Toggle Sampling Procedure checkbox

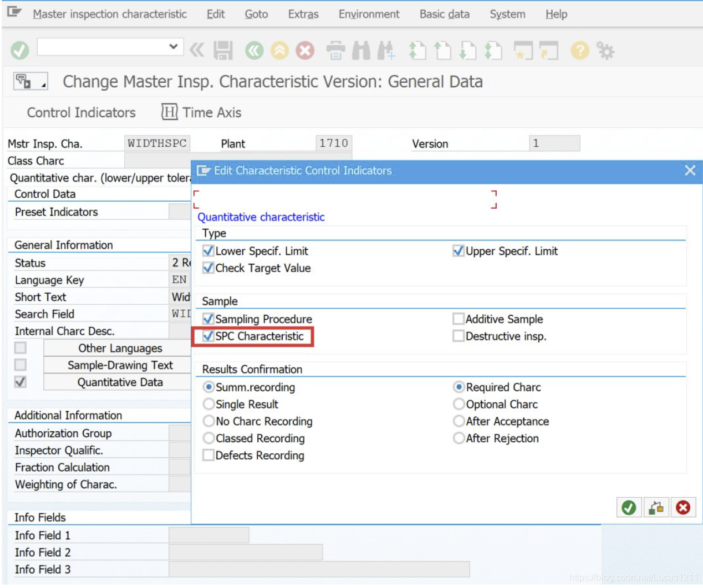click(x=209, y=319)
